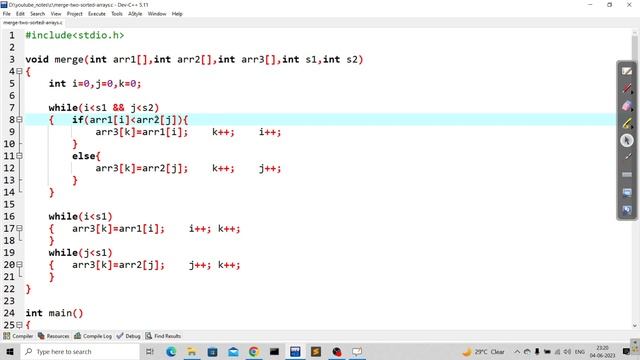The height and width of the screenshot is (360, 640).
Task: Click the 'else{' keyword line
Action: [x=86, y=156]
